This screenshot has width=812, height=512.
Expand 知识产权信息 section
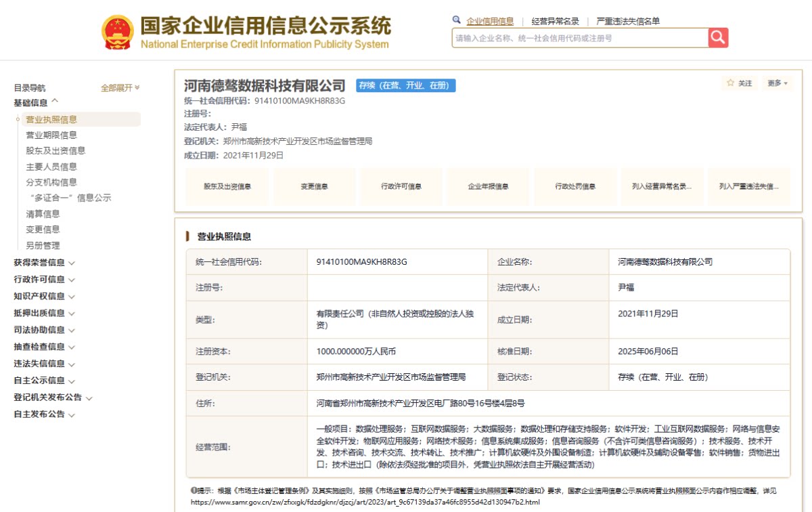[44, 297]
